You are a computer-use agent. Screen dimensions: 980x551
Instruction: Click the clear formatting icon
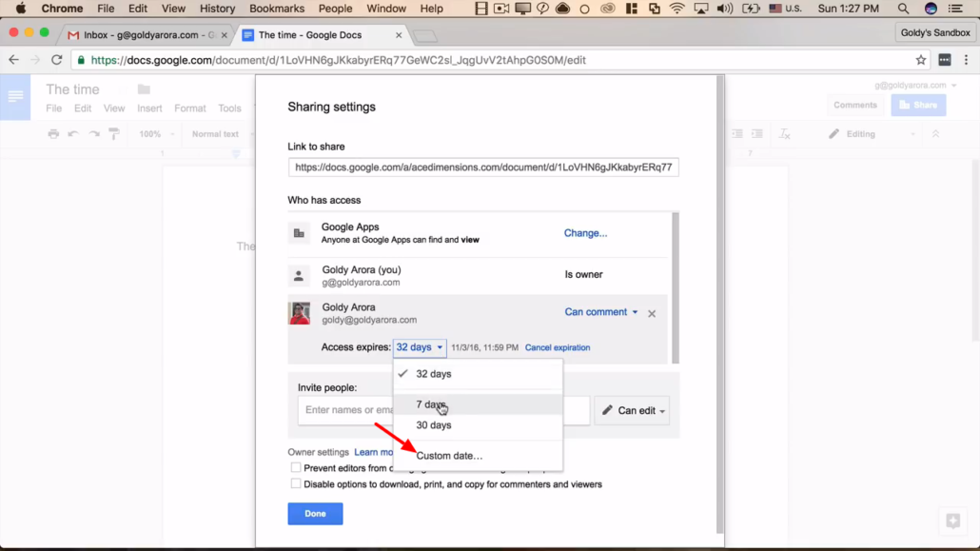(x=784, y=134)
